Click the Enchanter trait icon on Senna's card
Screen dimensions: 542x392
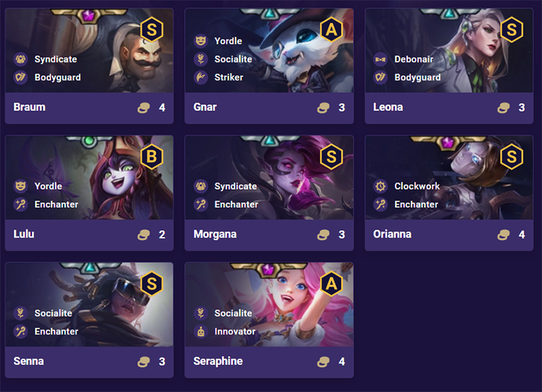[x=20, y=332]
